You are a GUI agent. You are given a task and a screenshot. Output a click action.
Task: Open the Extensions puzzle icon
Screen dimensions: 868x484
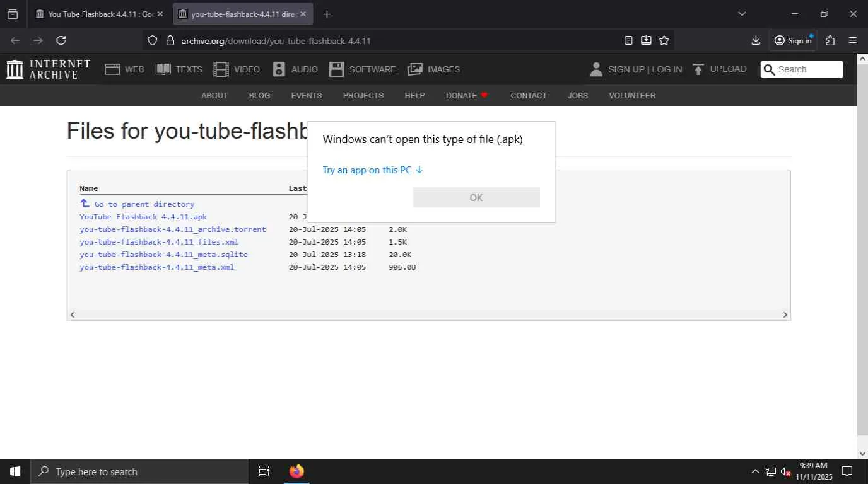pos(830,40)
